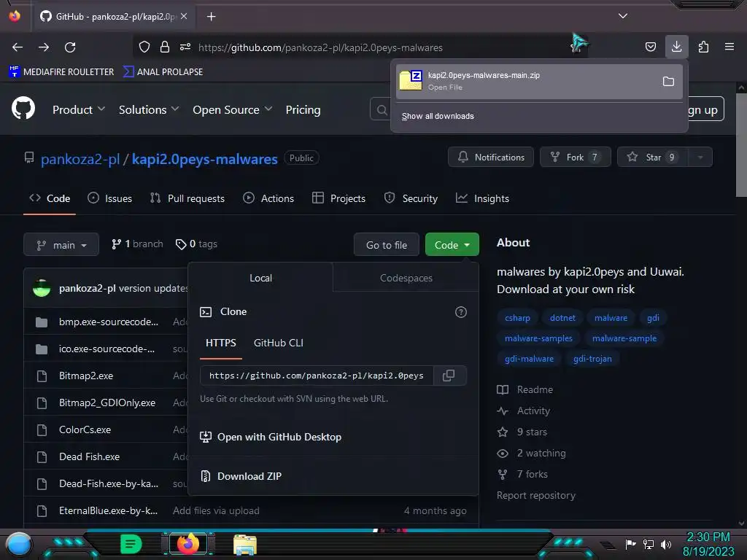747x560 pixels.
Task: View the 1 branch link
Action: (x=137, y=244)
